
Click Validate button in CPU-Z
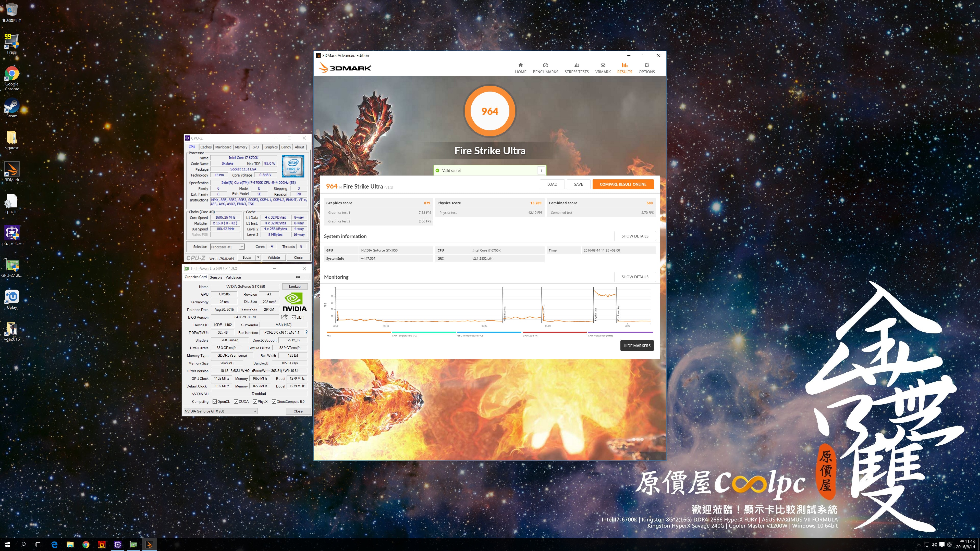[x=274, y=257]
